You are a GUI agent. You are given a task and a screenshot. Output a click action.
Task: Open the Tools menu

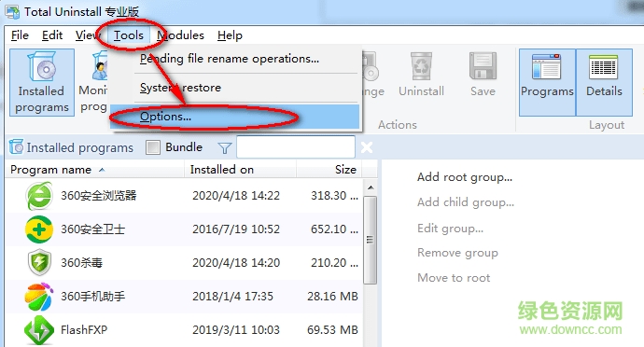tap(129, 35)
